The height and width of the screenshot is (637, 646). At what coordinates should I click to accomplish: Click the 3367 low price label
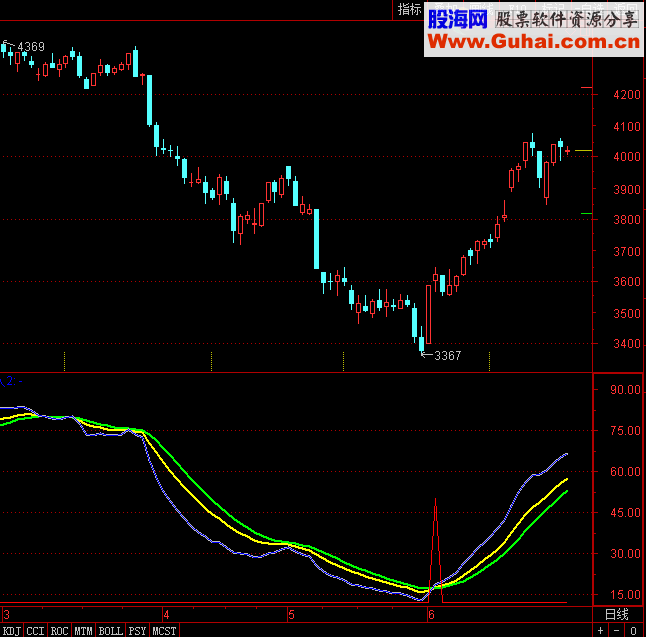click(x=448, y=356)
